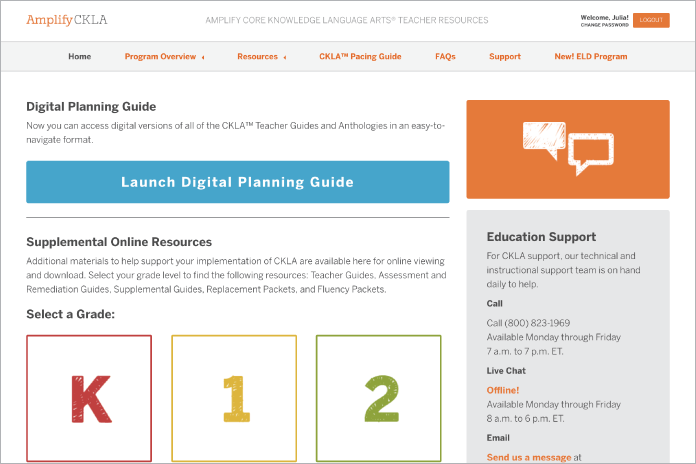Go to the Support page

pyautogui.click(x=505, y=56)
